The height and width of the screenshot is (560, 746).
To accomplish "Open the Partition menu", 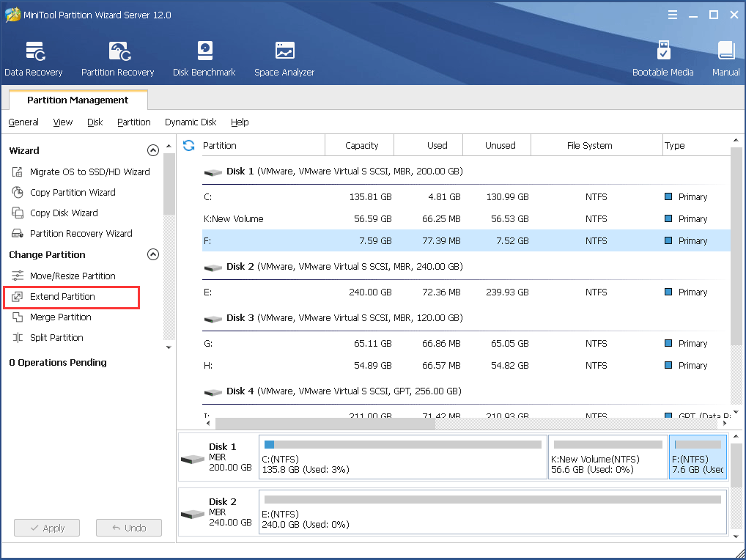I will (x=133, y=122).
